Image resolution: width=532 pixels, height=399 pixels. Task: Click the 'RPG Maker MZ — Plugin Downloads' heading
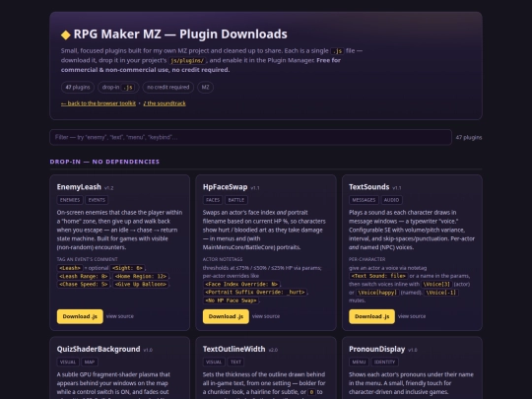pos(180,34)
